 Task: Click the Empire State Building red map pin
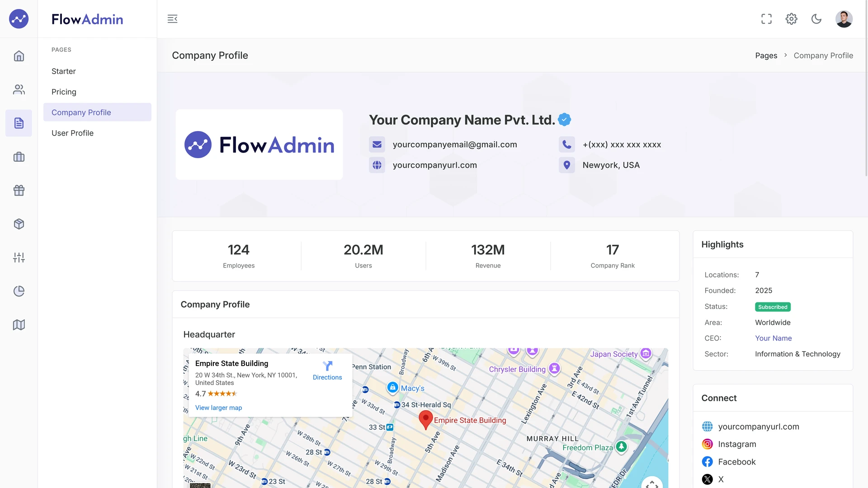[x=425, y=420]
